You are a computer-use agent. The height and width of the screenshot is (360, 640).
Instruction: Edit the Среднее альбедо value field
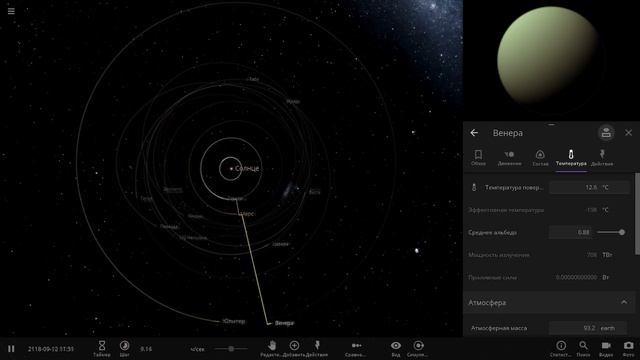tap(570, 232)
